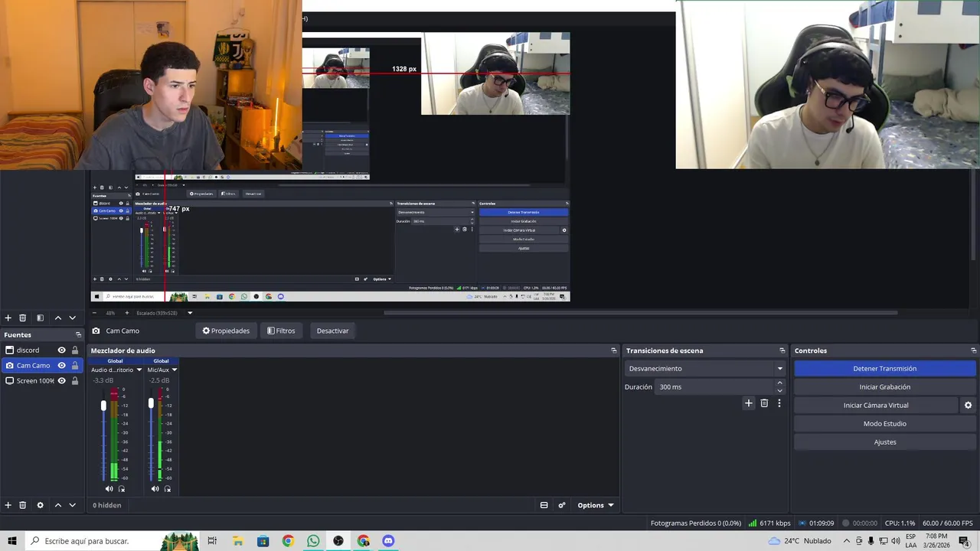This screenshot has height=551, width=980.
Task: Click the Mic/Aux volume fader handle
Action: click(151, 403)
